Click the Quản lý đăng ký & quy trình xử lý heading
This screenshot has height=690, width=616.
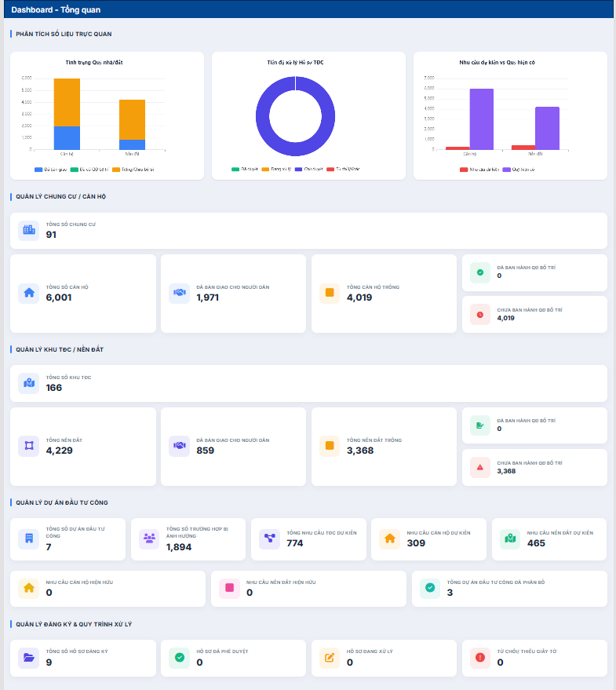pos(74,624)
